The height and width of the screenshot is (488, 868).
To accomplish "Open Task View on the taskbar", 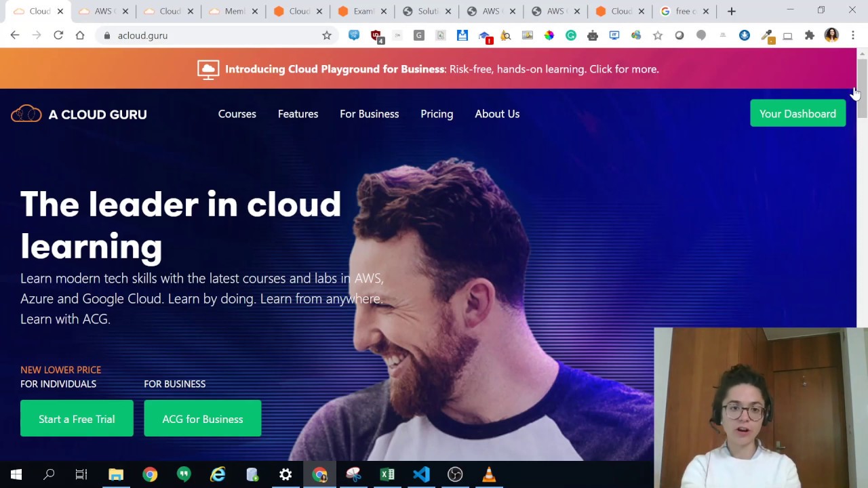I will click(81, 474).
